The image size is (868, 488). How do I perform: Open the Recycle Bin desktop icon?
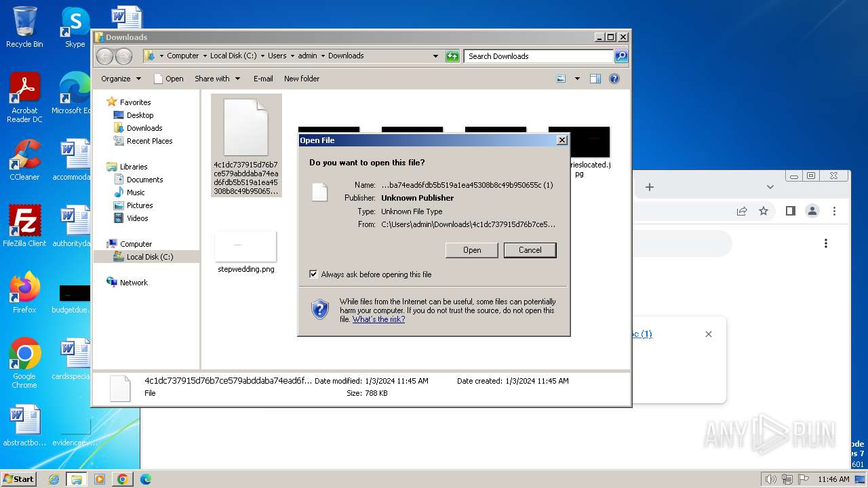[x=24, y=27]
